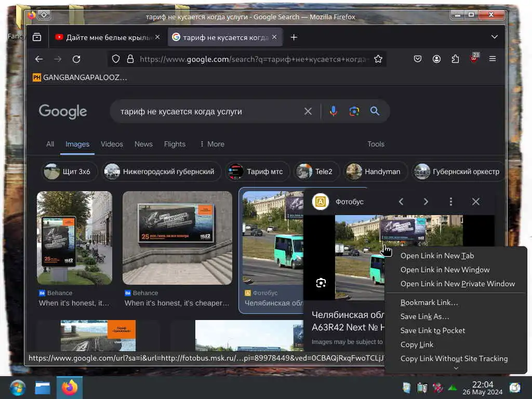Open the list all tabs chevron

click(495, 37)
